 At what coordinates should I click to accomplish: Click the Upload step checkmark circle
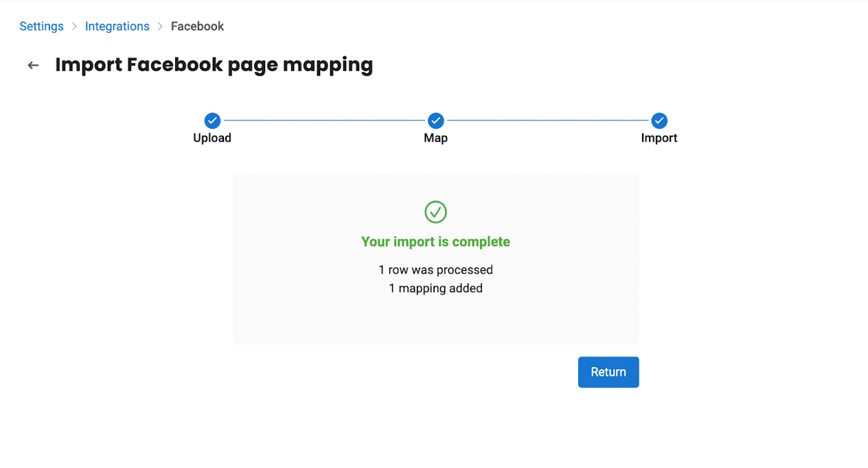(212, 121)
